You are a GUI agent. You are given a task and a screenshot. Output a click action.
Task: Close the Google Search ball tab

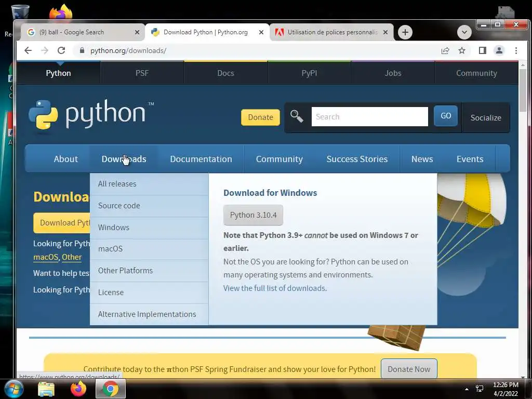pyautogui.click(x=137, y=32)
